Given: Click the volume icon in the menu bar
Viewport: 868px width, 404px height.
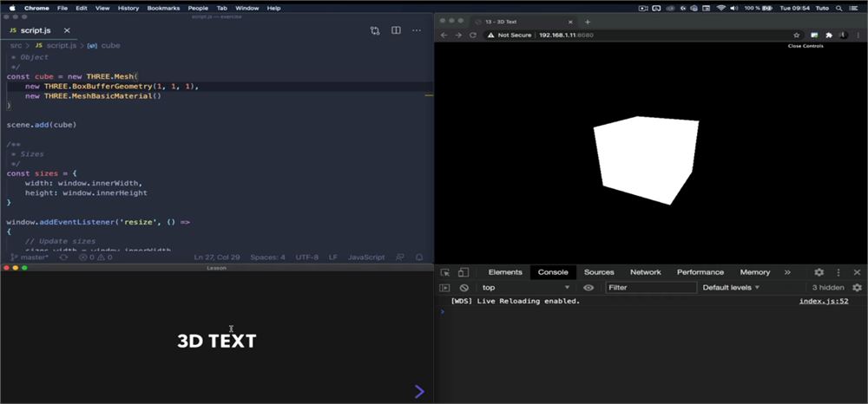Looking at the screenshot, I should click(734, 9).
